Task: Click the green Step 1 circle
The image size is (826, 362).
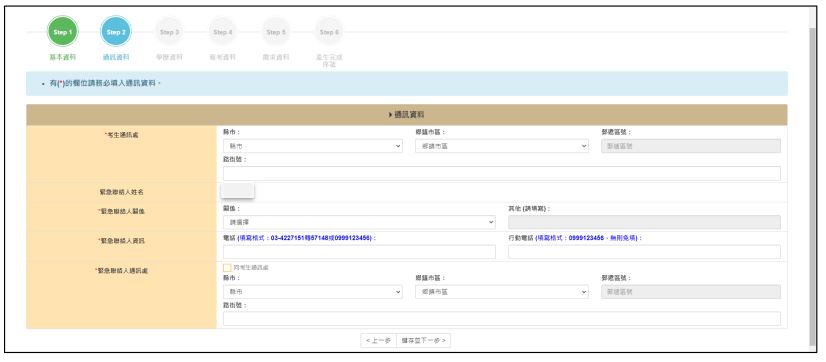Action: pyautogui.click(x=63, y=32)
